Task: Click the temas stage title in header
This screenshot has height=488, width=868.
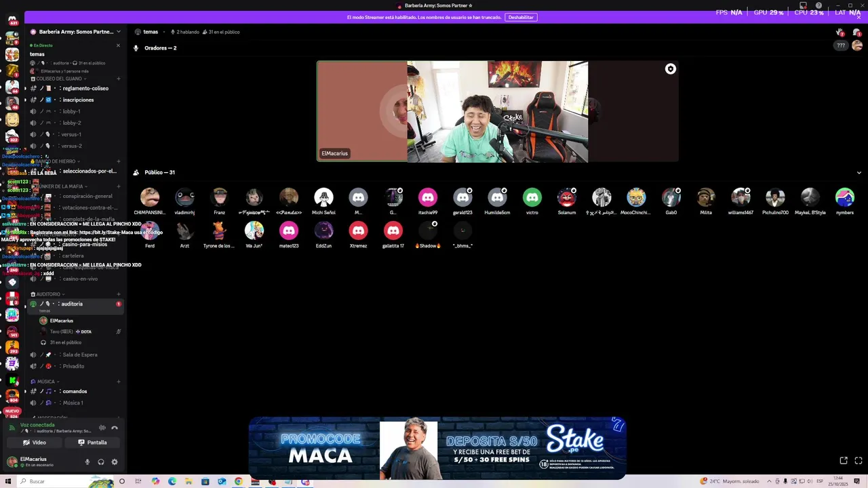Action: (x=151, y=32)
